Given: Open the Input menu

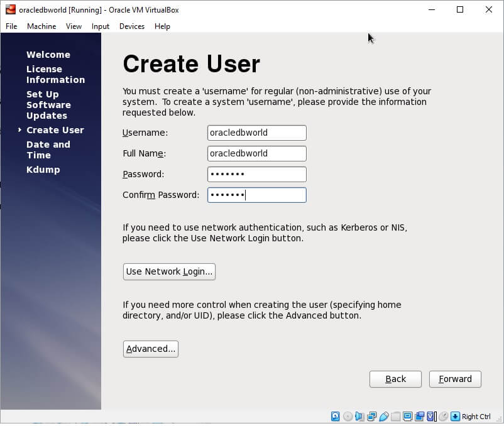Looking at the screenshot, I should click(x=101, y=26).
